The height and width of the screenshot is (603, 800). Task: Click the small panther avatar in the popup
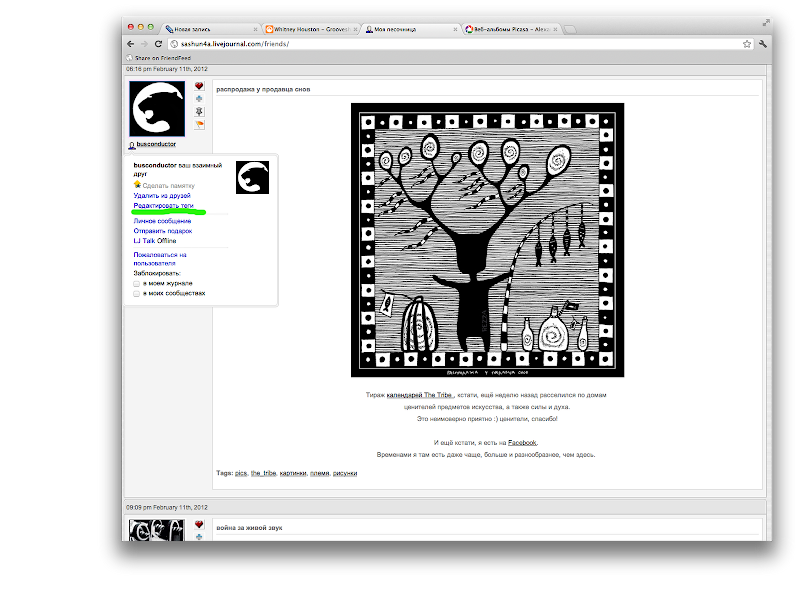point(252,178)
